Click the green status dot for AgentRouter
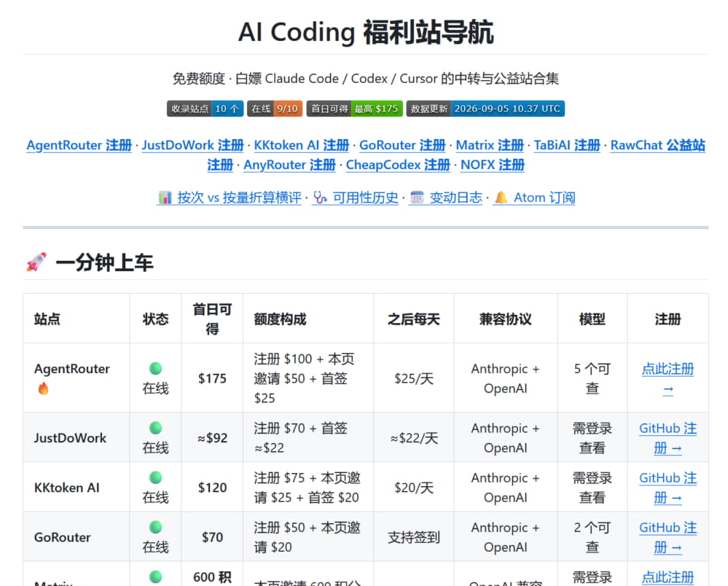 (155, 368)
